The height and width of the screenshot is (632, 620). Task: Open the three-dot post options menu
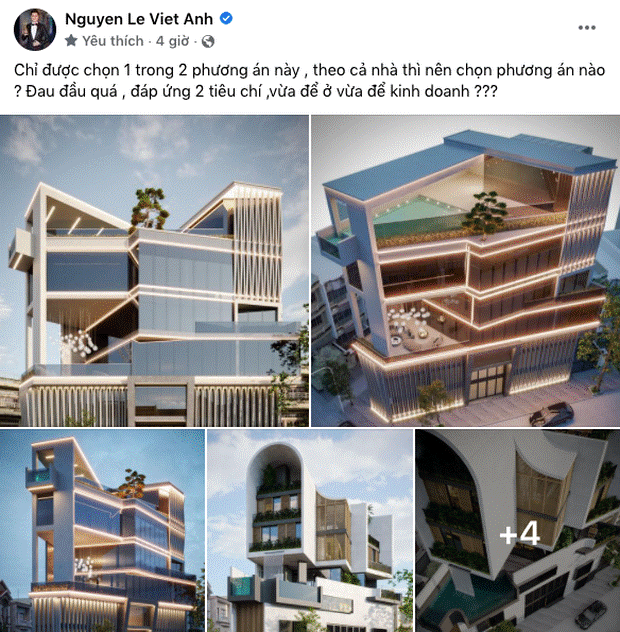[587, 27]
